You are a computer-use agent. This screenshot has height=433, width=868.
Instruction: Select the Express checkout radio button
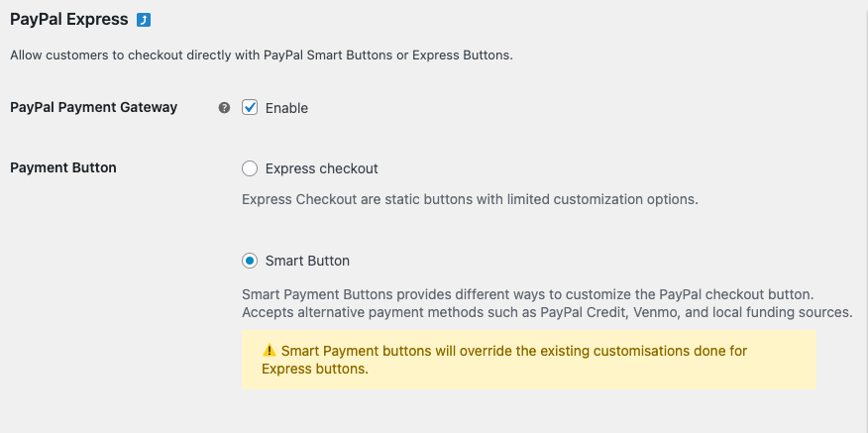250,168
